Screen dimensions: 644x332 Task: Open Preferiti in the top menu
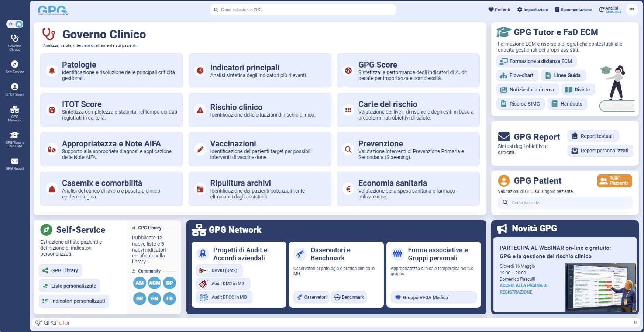pyautogui.click(x=499, y=10)
